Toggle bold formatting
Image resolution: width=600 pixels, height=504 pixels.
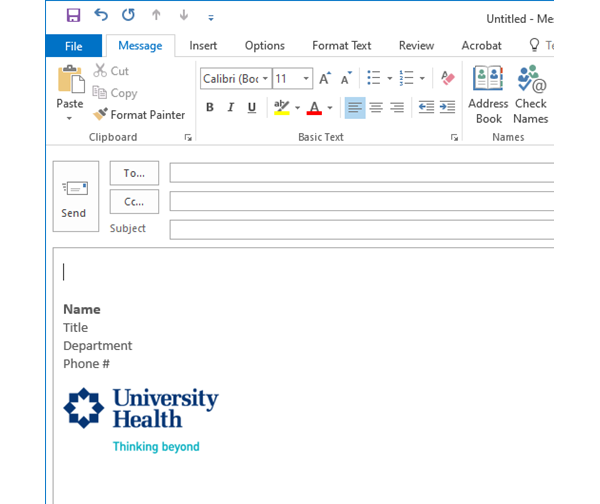point(210,108)
